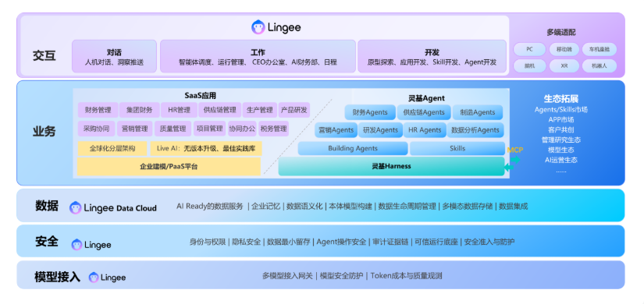Click the 生产管理 SaaS module
644x304 pixels.
click(x=260, y=110)
